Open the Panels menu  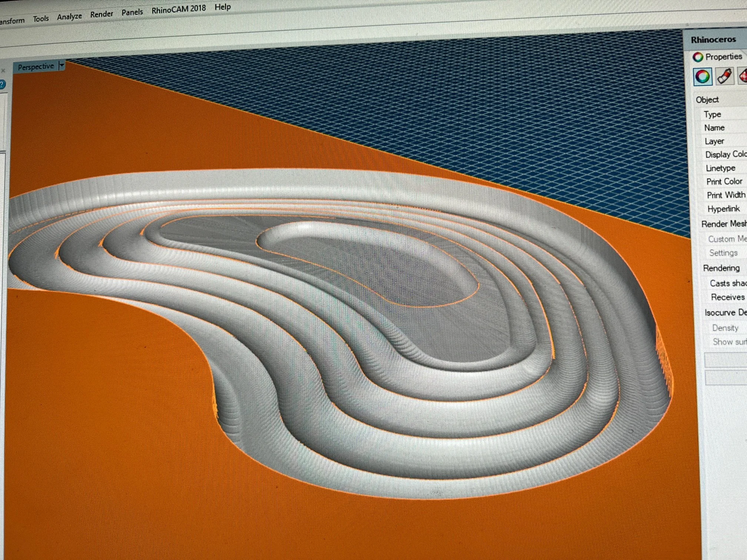coord(132,12)
